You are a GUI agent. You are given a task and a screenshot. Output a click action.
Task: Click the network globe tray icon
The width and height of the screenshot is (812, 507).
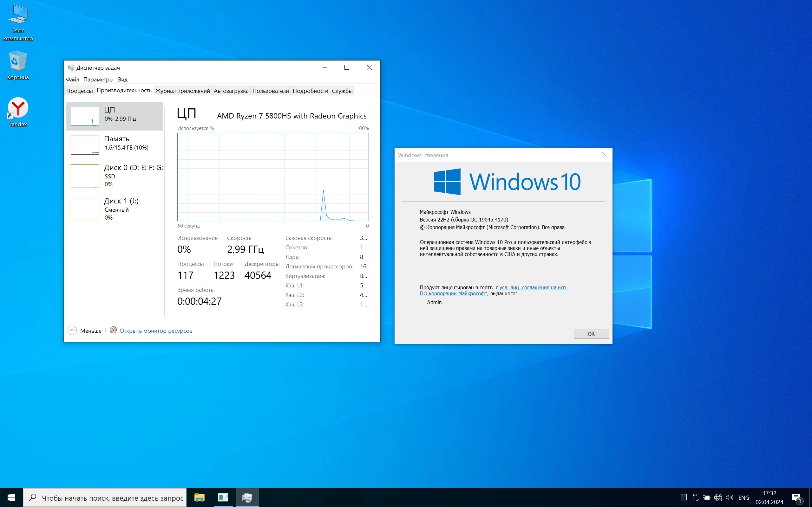[718, 497]
